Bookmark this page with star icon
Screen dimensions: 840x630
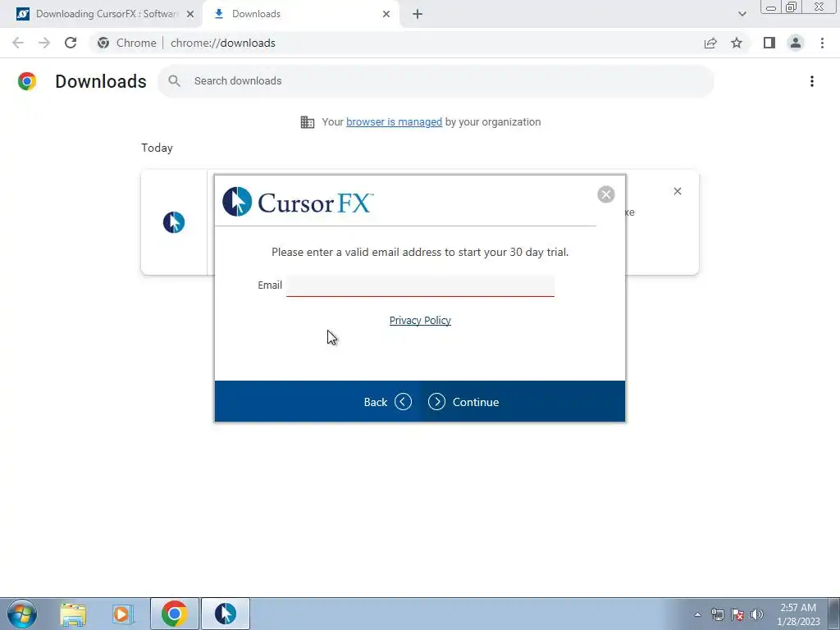click(737, 43)
